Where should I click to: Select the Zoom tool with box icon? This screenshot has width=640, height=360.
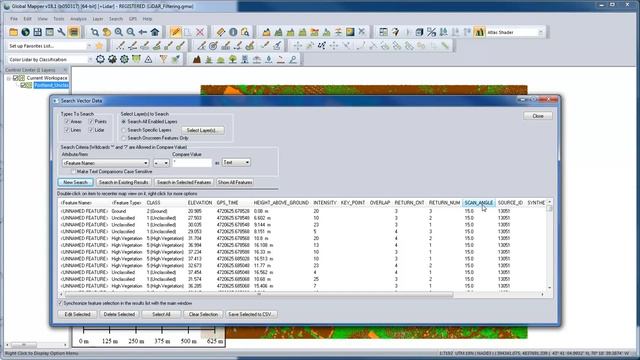pos(95,32)
